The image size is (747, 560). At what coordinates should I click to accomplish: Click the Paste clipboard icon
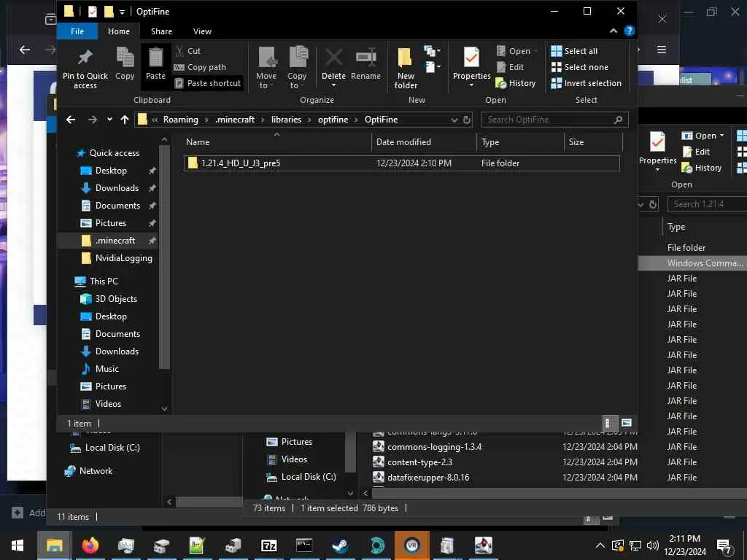click(155, 58)
